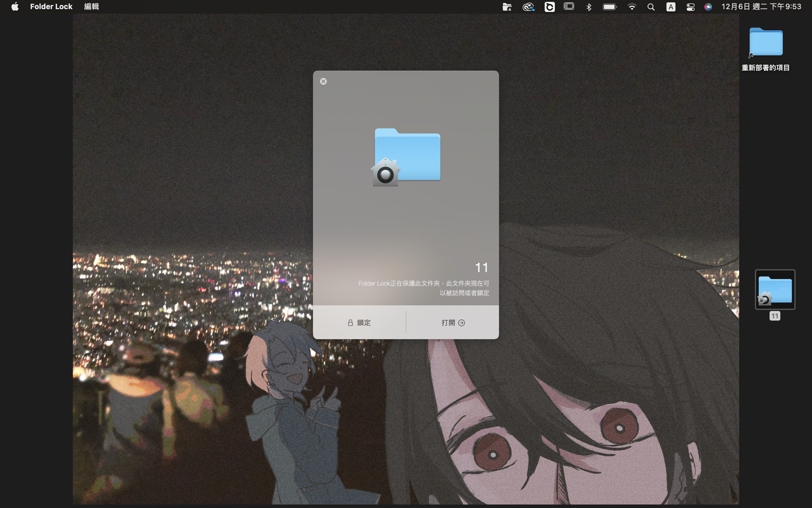Select the 重新部署的項目 desktop folder
This screenshot has width=812, height=508.
click(765, 49)
